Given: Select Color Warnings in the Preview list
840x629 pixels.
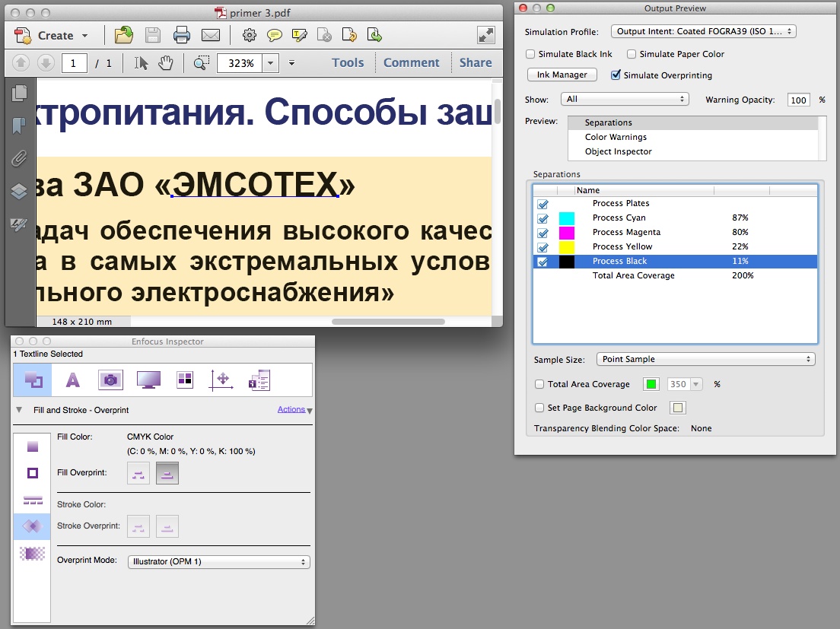Looking at the screenshot, I should (x=693, y=137).
